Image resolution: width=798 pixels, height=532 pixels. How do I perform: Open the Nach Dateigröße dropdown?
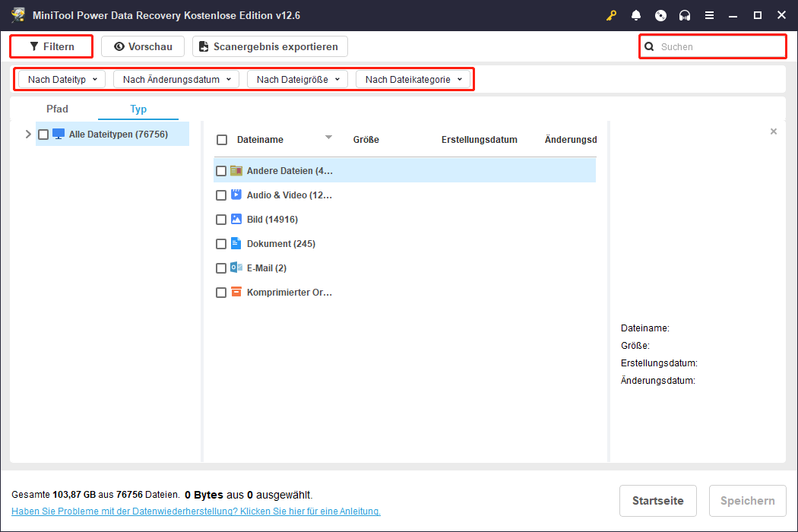(297, 79)
